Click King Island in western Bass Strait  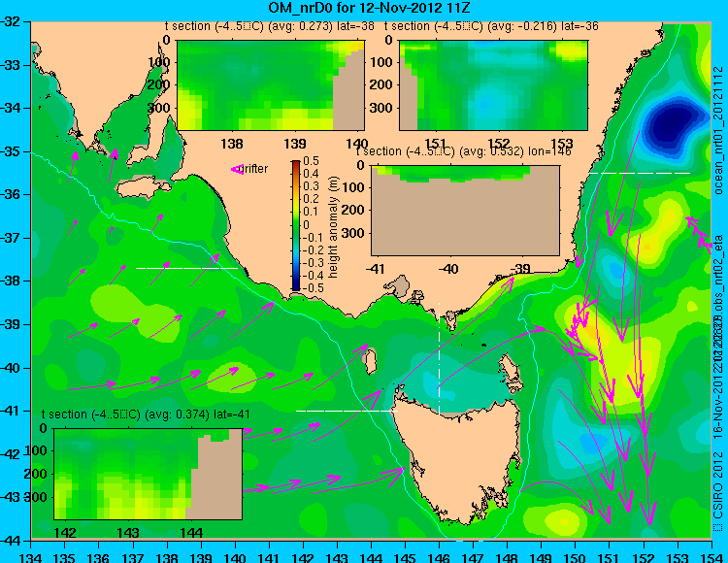click(x=370, y=362)
